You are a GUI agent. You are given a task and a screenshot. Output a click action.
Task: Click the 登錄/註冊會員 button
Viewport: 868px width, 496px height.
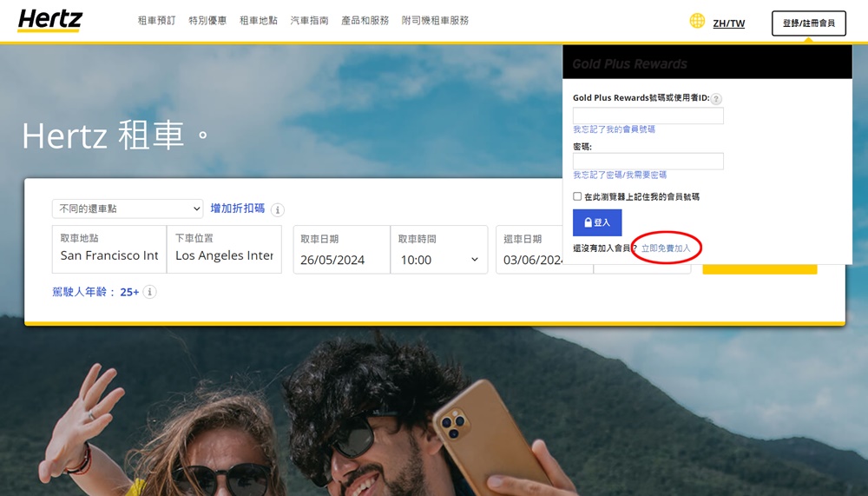point(809,23)
